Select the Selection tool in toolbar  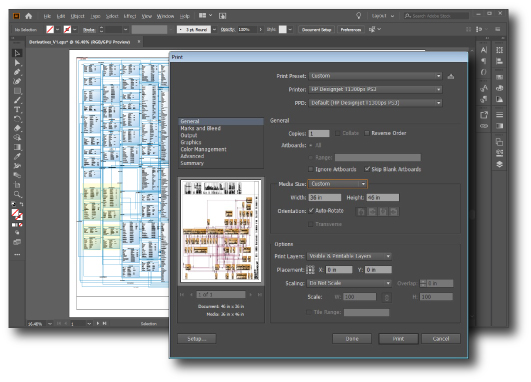click(17, 53)
